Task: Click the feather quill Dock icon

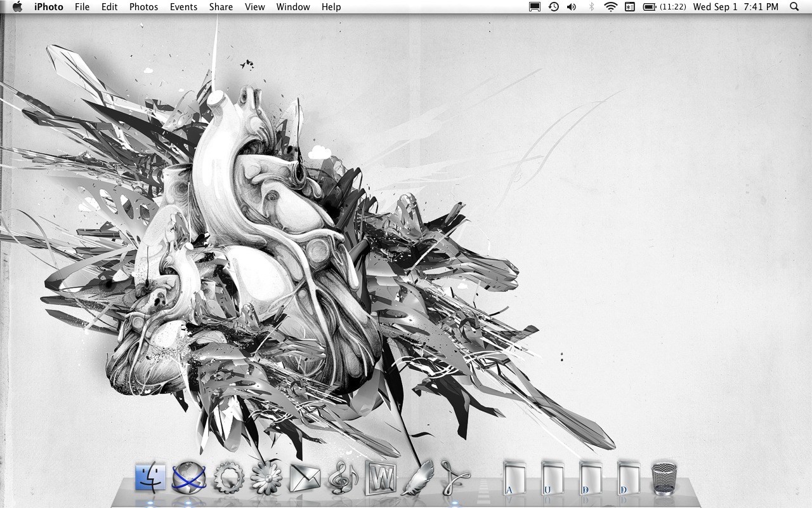Action: click(417, 477)
